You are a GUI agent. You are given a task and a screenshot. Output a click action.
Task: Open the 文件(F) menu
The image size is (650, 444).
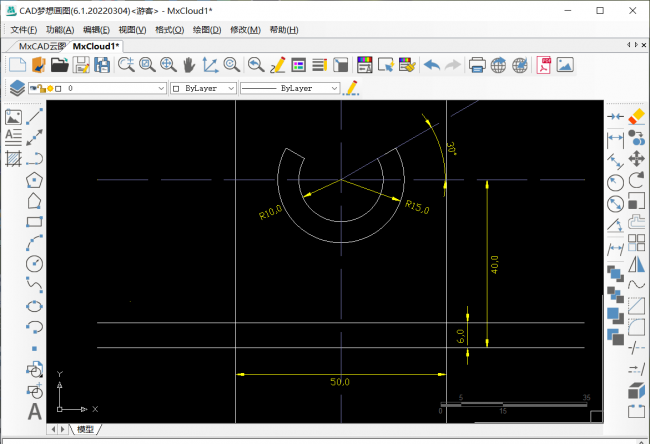[24, 30]
